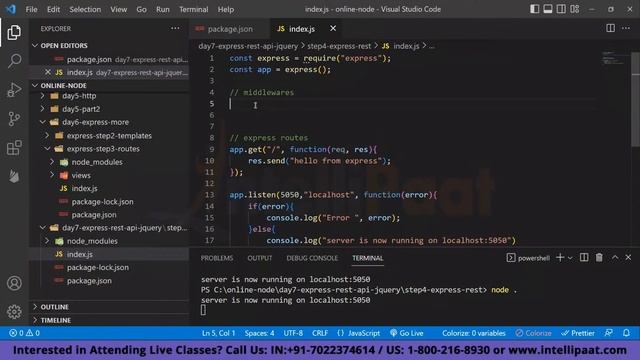Screen dimensions: 640x360
Task: Open the Help menu
Action: click(x=226, y=9)
